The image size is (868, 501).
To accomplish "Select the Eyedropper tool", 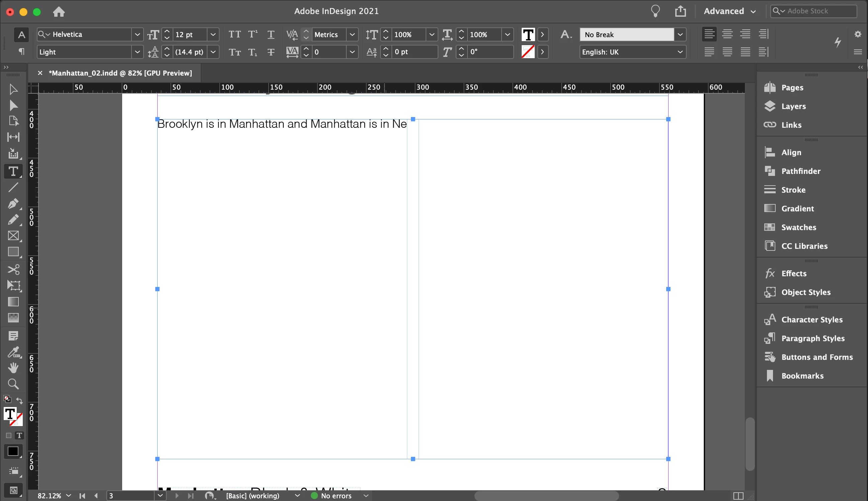I will pos(13,352).
